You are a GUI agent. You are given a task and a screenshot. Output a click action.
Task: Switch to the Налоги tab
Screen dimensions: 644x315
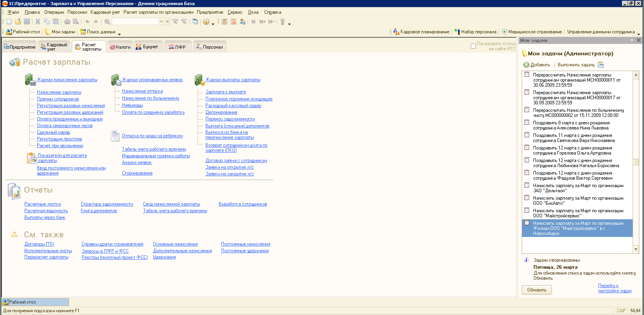pyautogui.click(x=120, y=47)
